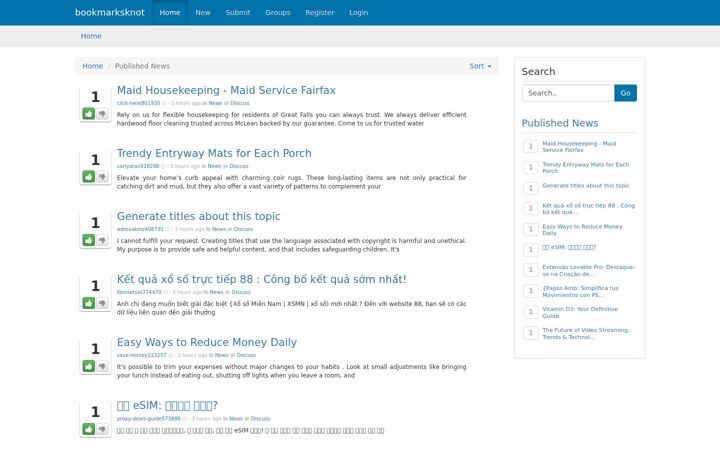This screenshot has width=720, height=450.
Task: Click the Go search button
Action: click(x=625, y=93)
